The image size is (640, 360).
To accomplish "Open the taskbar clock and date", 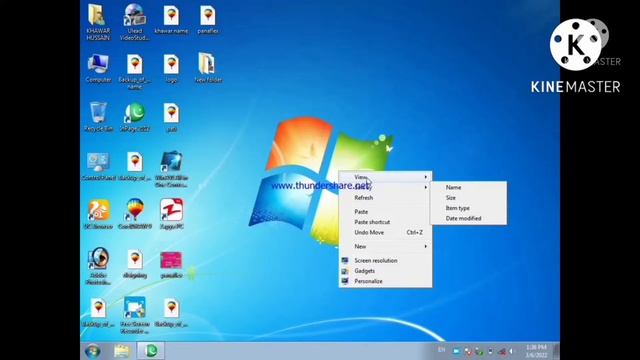I will click(x=536, y=351).
